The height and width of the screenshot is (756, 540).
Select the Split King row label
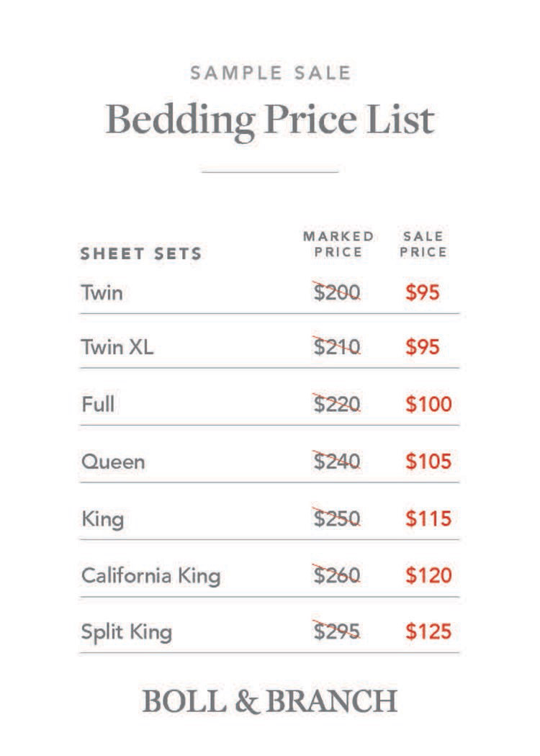(127, 632)
